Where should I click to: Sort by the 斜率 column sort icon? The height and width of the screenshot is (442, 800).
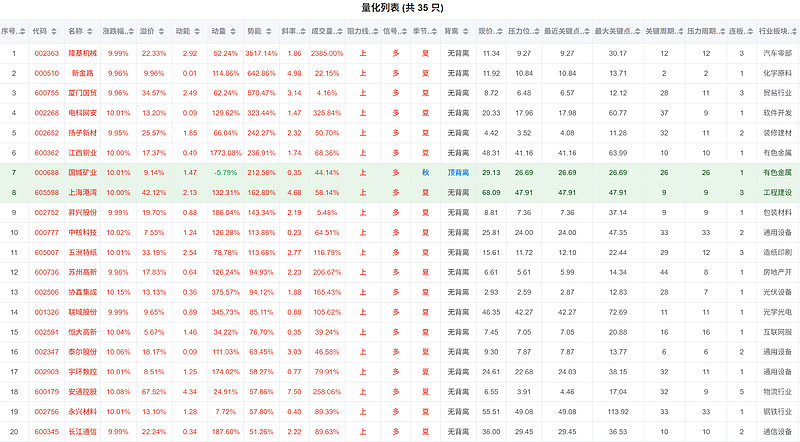pos(303,32)
